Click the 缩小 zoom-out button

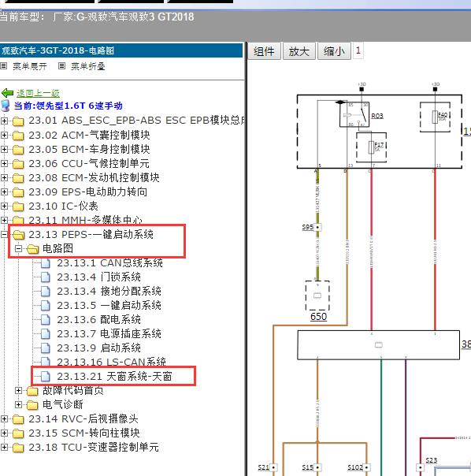click(334, 51)
